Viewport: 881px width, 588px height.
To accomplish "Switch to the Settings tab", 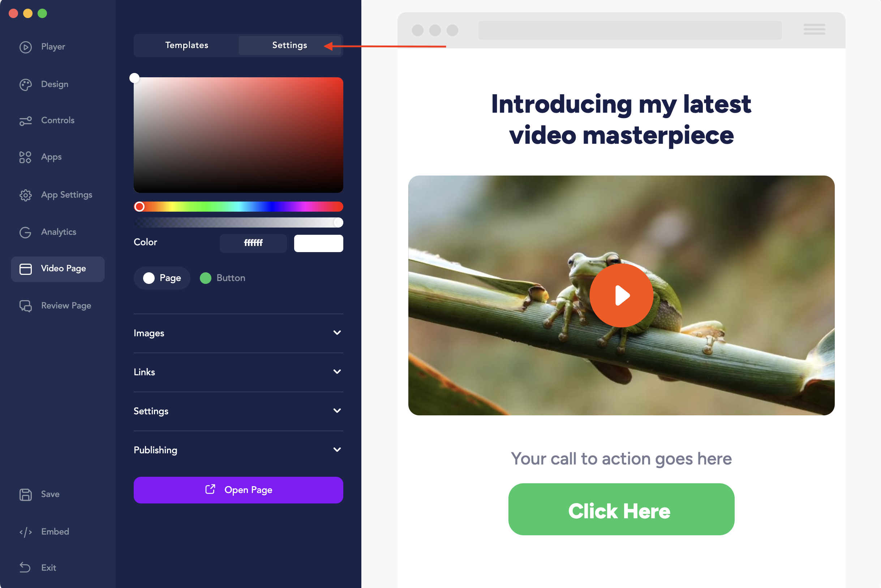I will [290, 46].
